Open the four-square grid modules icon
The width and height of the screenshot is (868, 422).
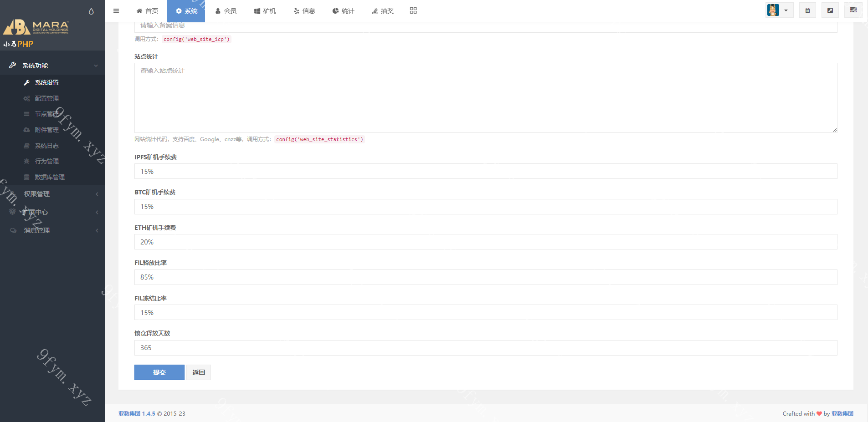click(x=413, y=10)
